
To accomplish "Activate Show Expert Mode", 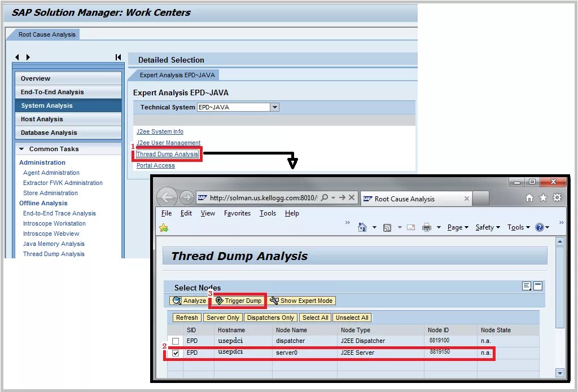I will point(302,301).
